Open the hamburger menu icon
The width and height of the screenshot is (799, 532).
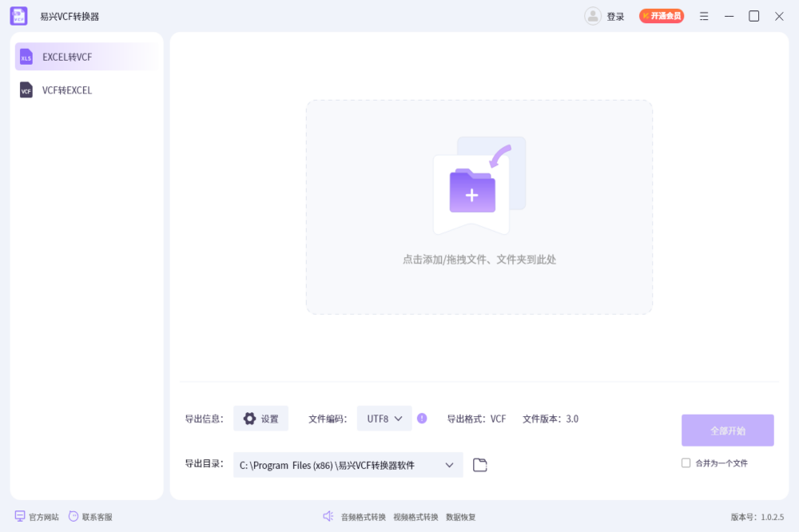pyautogui.click(x=704, y=16)
